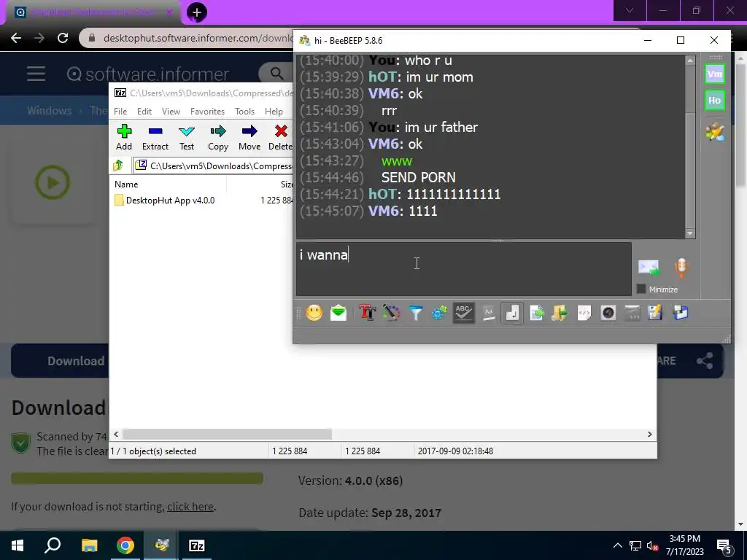Click the 'click here' download link
The height and width of the screenshot is (560, 747).
[x=190, y=507]
